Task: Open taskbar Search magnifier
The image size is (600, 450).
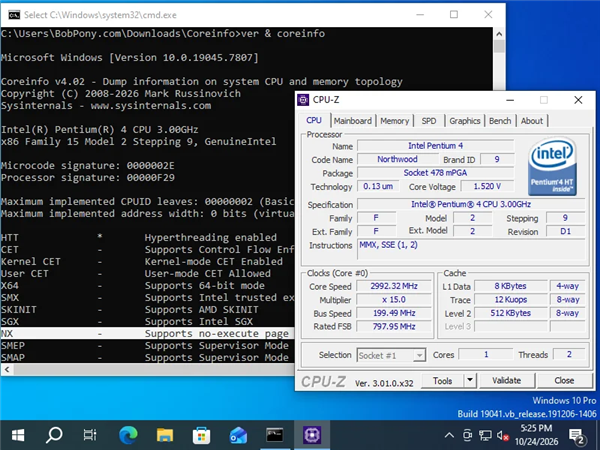Action: click(54, 435)
